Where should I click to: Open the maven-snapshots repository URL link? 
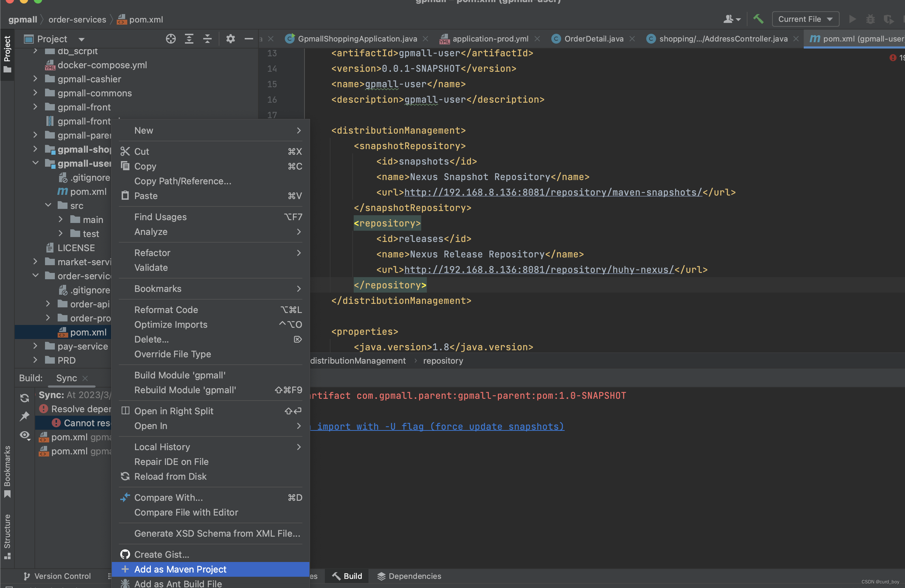(553, 192)
